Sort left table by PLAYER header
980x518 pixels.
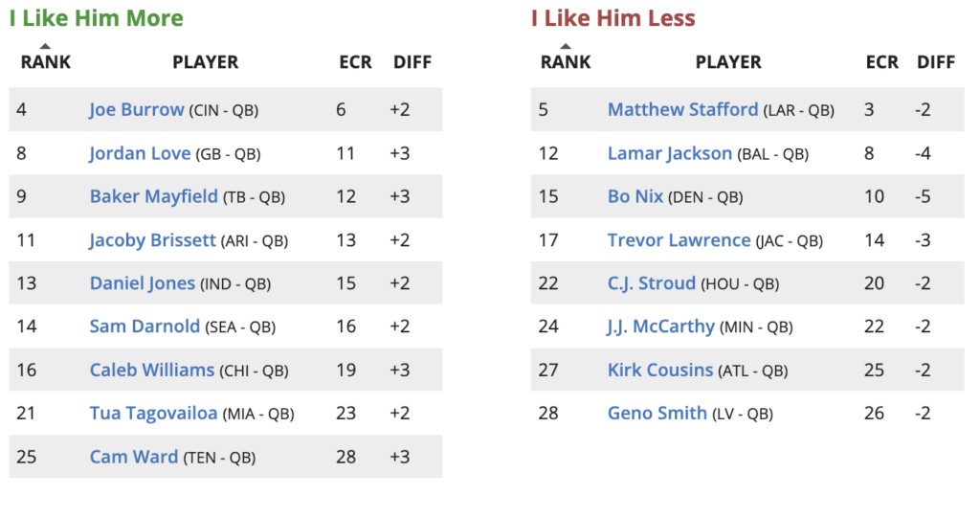[x=205, y=62]
